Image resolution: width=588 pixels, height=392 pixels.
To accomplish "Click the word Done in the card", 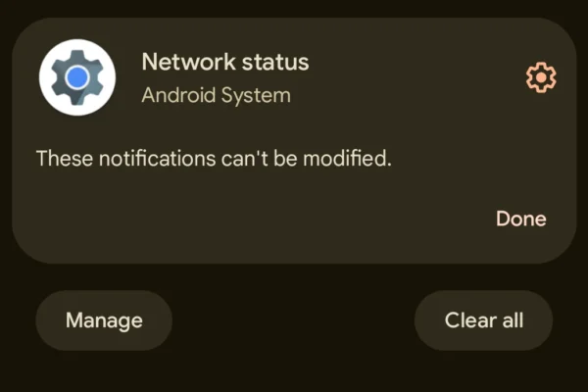I will (x=521, y=219).
